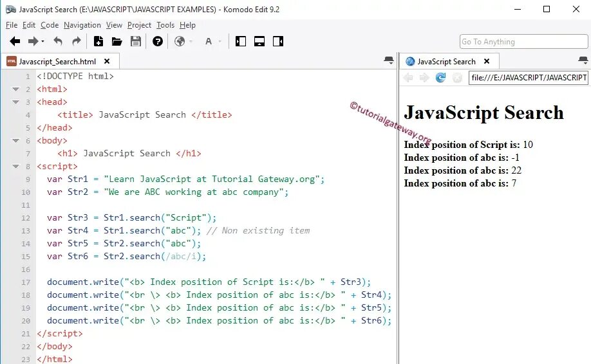
Task: Click the Help question mark icon
Action: tap(158, 41)
